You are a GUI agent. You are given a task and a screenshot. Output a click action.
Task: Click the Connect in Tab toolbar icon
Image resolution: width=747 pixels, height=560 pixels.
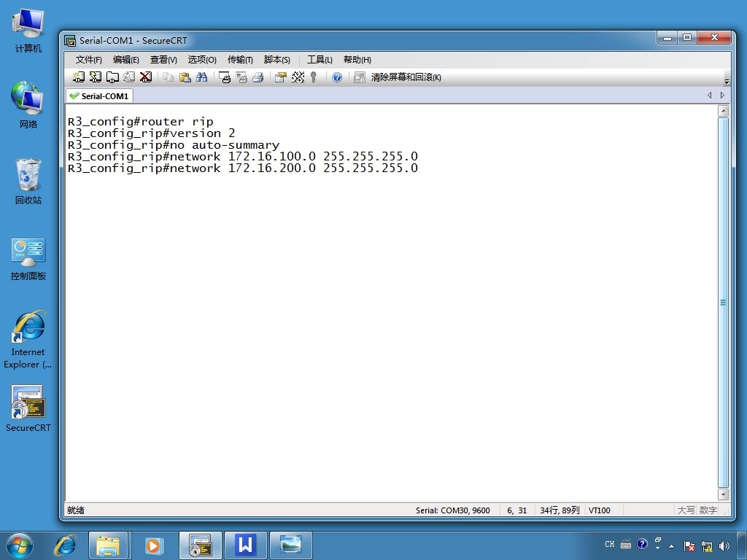pyautogui.click(x=112, y=77)
